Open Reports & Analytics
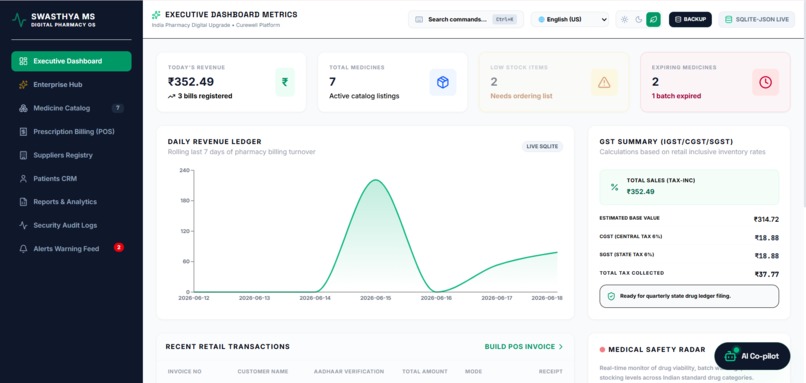The height and width of the screenshot is (383, 806). pos(71,202)
